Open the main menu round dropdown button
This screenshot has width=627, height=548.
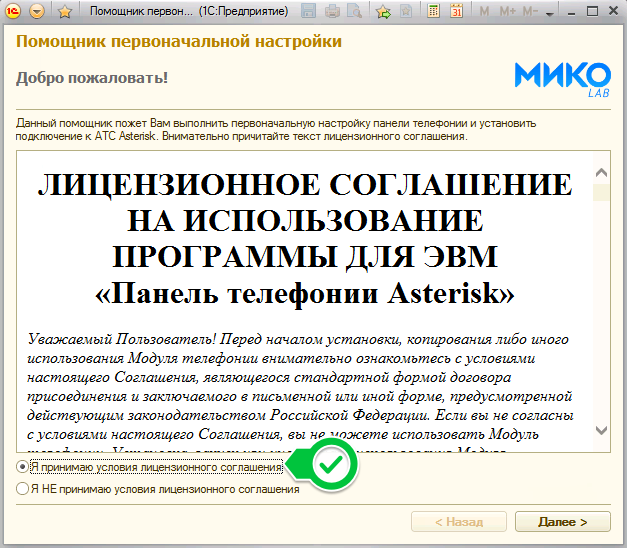tap(37, 11)
